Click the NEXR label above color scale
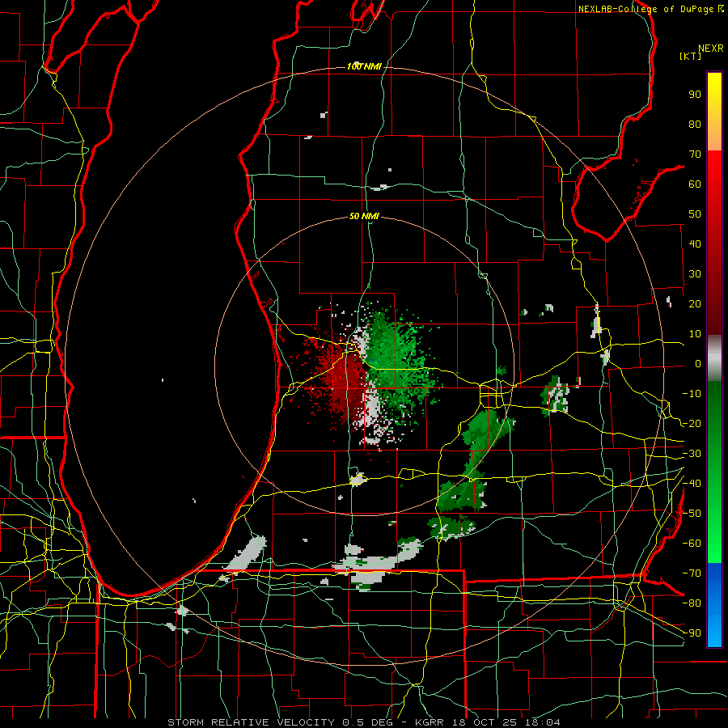Viewport: 728px width, 728px height. [711, 49]
